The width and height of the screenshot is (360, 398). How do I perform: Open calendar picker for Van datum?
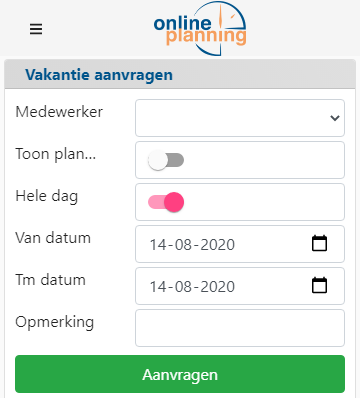319,243
